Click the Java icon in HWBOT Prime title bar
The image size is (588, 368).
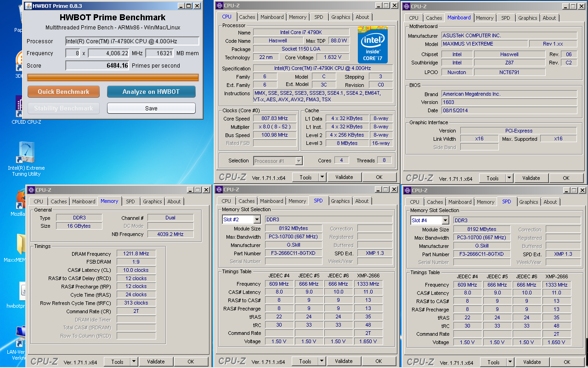pyautogui.click(x=28, y=6)
